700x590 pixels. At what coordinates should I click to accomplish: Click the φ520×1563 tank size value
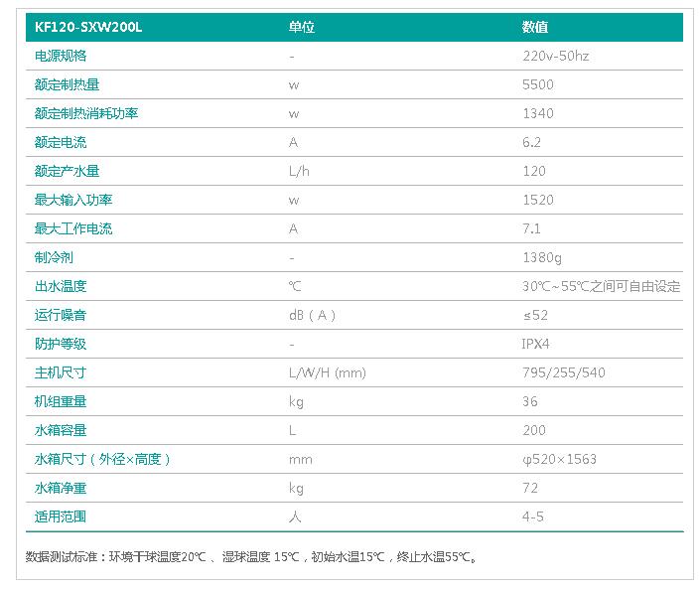tap(557, 460)
